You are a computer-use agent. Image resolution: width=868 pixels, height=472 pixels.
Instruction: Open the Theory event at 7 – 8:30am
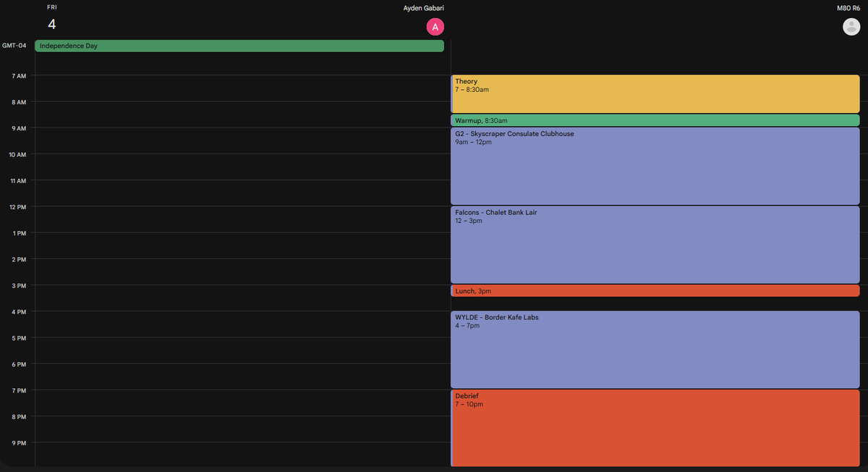tap(655, 94)
